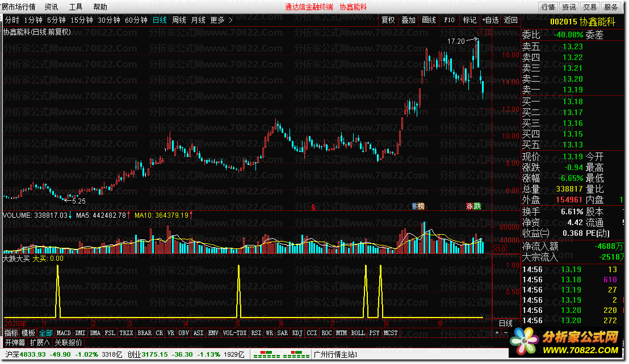
Task: Add stock via +自选
Action: pos(490,20)
